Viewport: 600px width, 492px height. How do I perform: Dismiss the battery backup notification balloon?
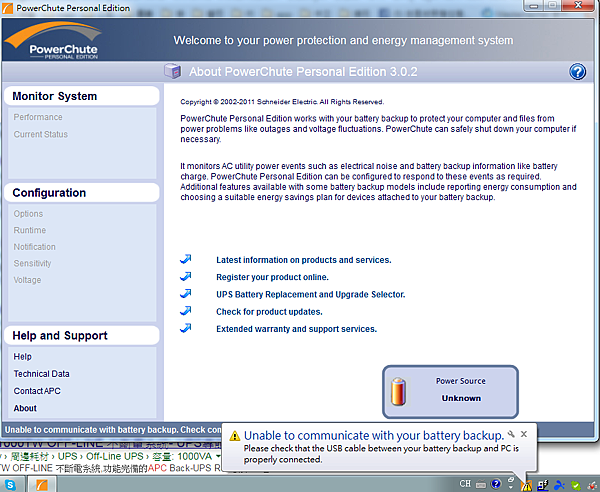point(524,434)
